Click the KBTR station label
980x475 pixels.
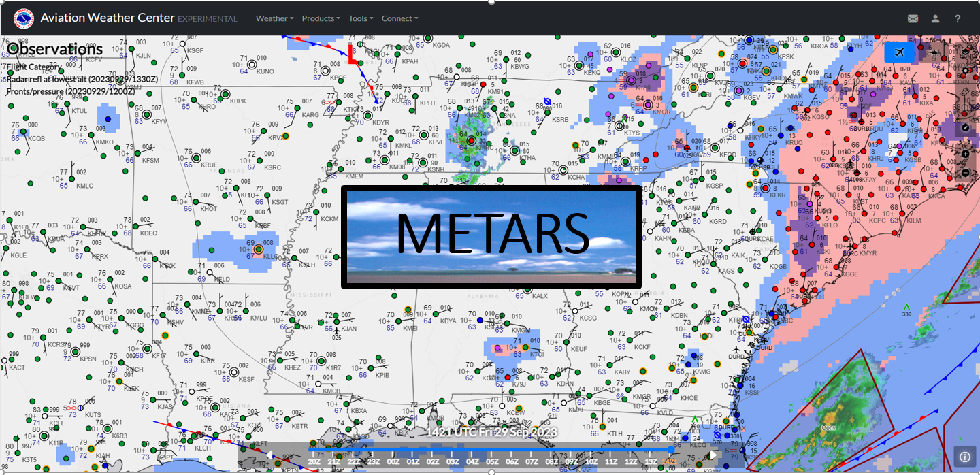click(x=300, y=426)
